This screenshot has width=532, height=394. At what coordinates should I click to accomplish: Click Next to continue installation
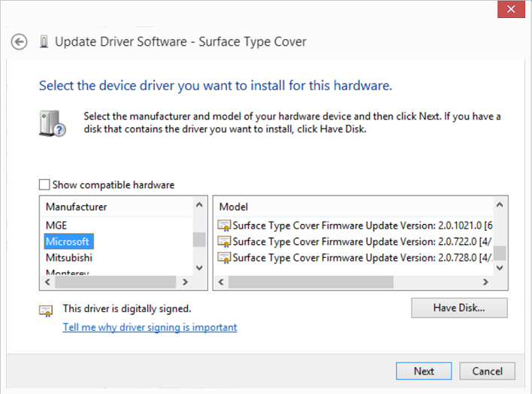click(x=424, y=371)
